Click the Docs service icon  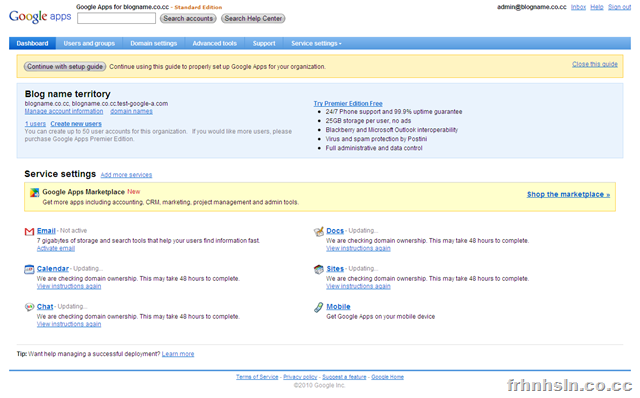[319, 231]
